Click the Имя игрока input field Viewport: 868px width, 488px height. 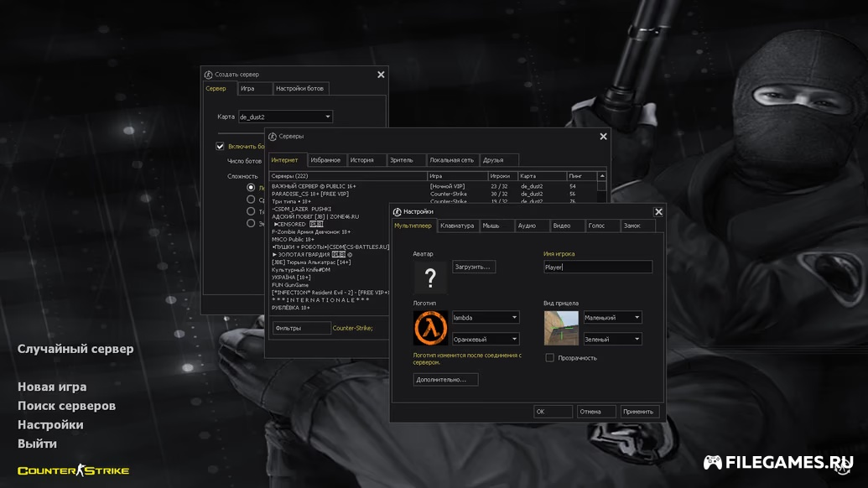point(597,267)
